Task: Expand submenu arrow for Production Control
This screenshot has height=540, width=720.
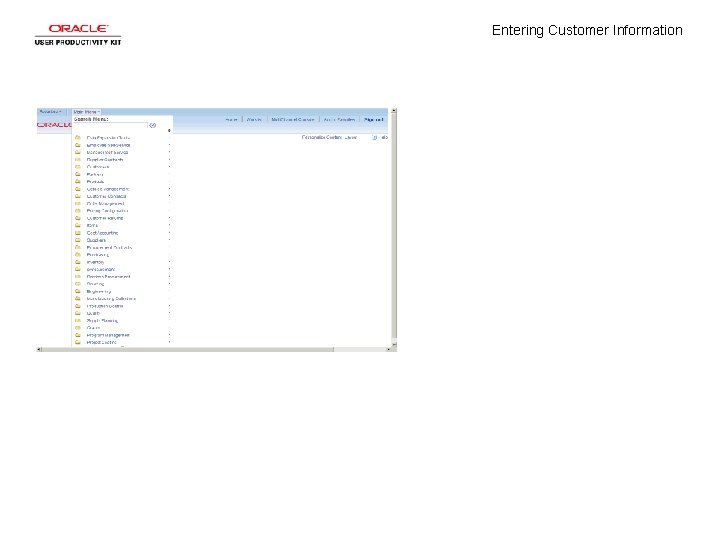Action: pos(169,306)
